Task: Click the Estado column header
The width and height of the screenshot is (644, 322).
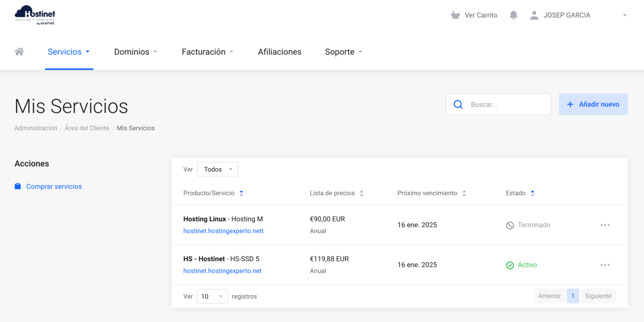Action: tap(516, 193)
